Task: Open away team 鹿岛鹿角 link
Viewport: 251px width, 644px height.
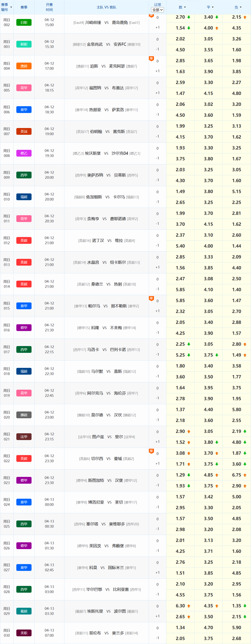Action: [x=120, y=23]
